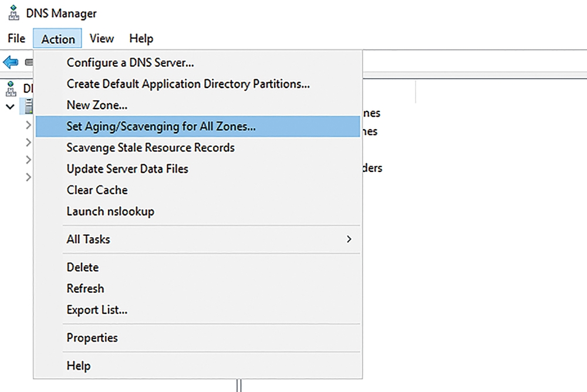Select Create Default Application Directory Partitions...
The width and height of the screenshot is (587, 392).
(x=198, y=84)
